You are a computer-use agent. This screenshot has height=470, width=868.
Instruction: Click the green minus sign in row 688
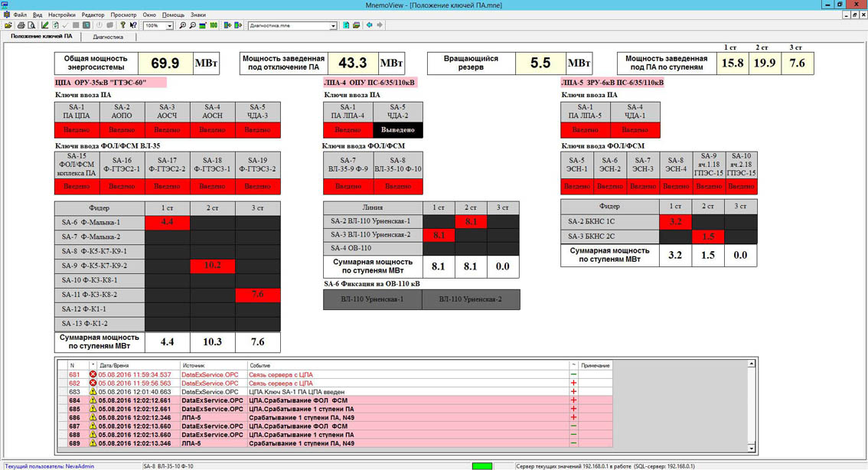(x=573, y=435)
